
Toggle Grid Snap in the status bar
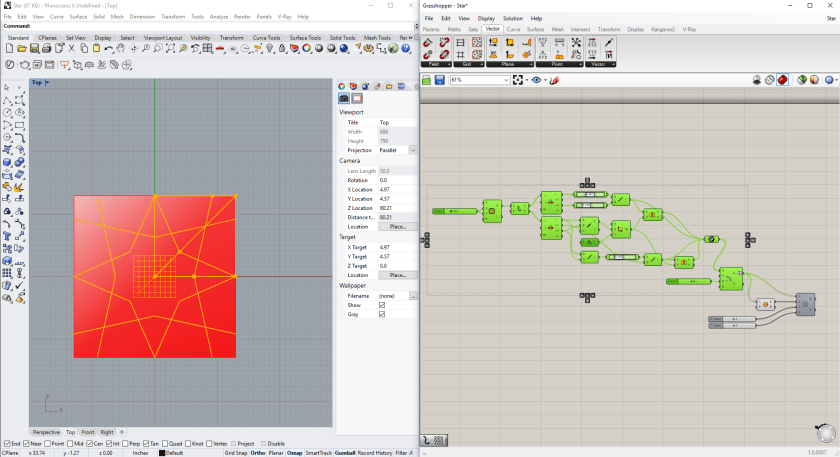(236, 453)
